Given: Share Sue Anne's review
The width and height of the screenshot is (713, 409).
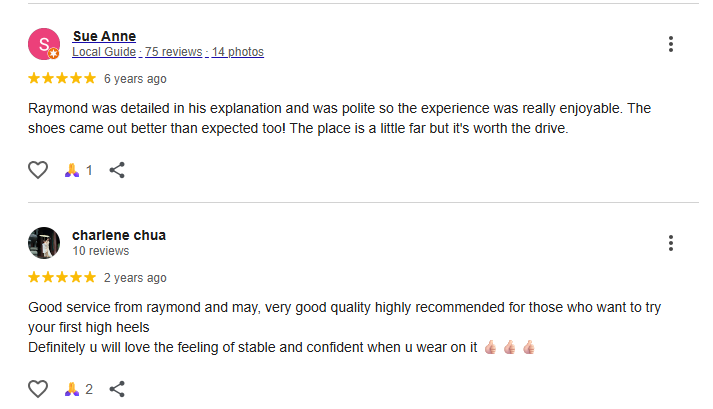Looking at the screenshot, I should (x=117, y=170).
